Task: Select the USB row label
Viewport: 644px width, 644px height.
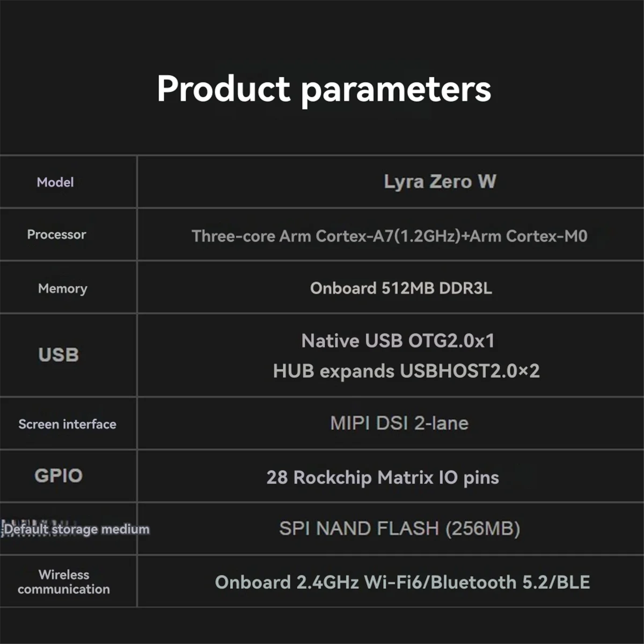Action: [x=58, y=355]
